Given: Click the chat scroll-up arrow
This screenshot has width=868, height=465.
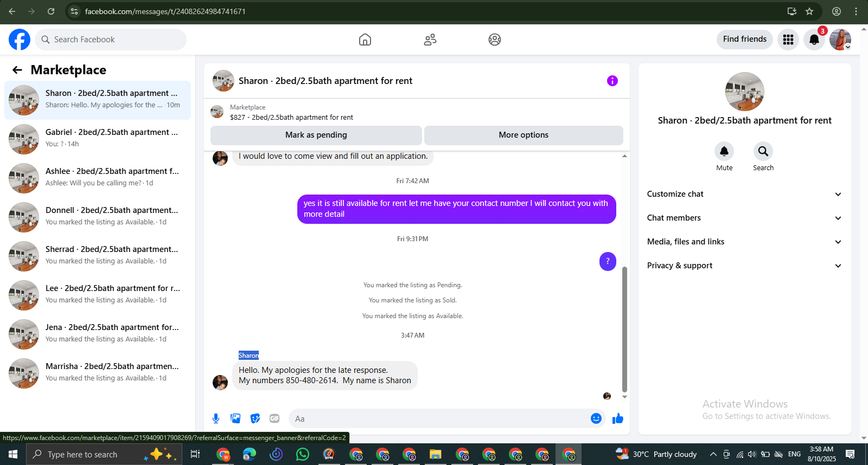Looking at the screenshot, I should [624, 156].
